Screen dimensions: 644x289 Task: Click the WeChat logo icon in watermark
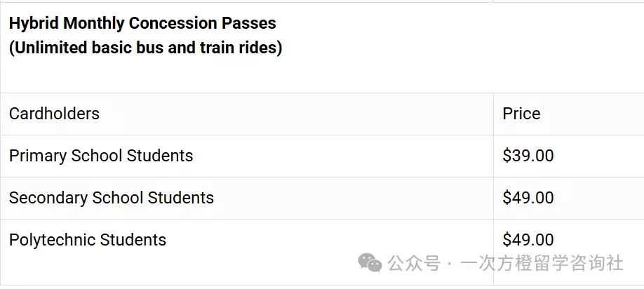(x=370, y=262)
